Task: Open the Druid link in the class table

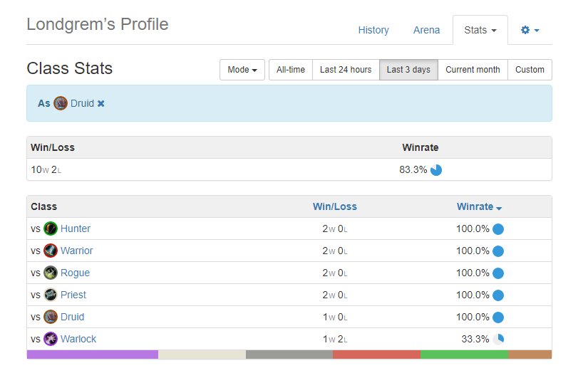Action: [73, 317]
